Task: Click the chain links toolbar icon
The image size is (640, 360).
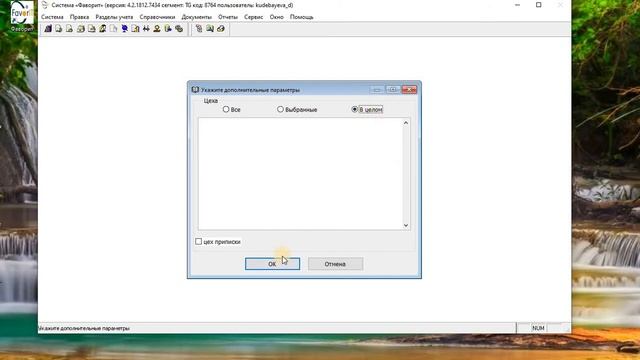Action: (x=179, y=29)
